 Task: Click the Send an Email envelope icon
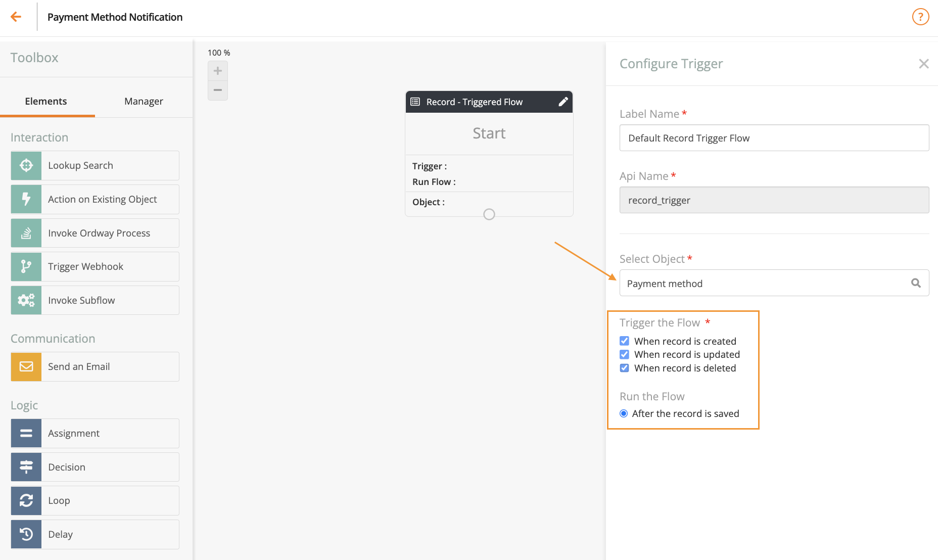[26, 366]
